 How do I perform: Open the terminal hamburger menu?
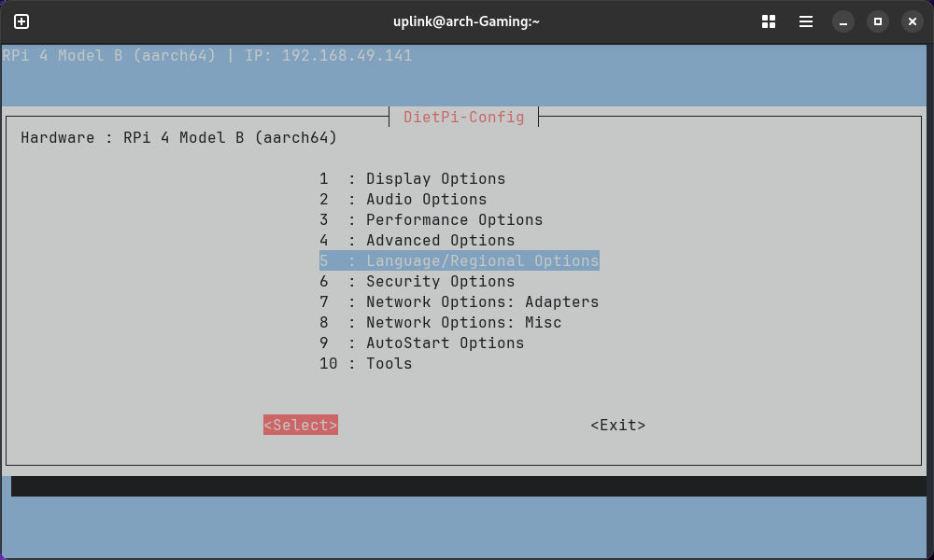point(805,21)
